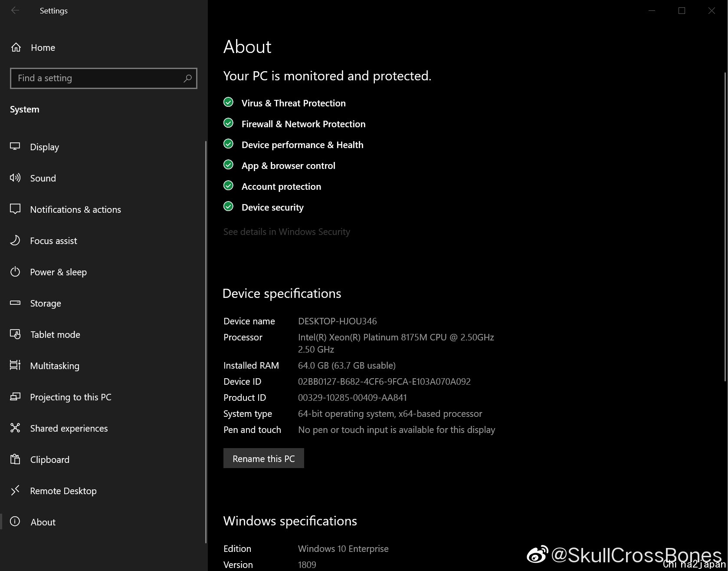Click device name DESKTOP-HJOU346

tap(337, 321)
